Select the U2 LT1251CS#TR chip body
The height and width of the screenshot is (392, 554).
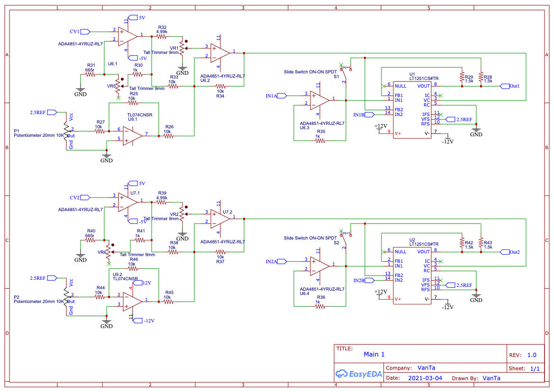point(412,276)
